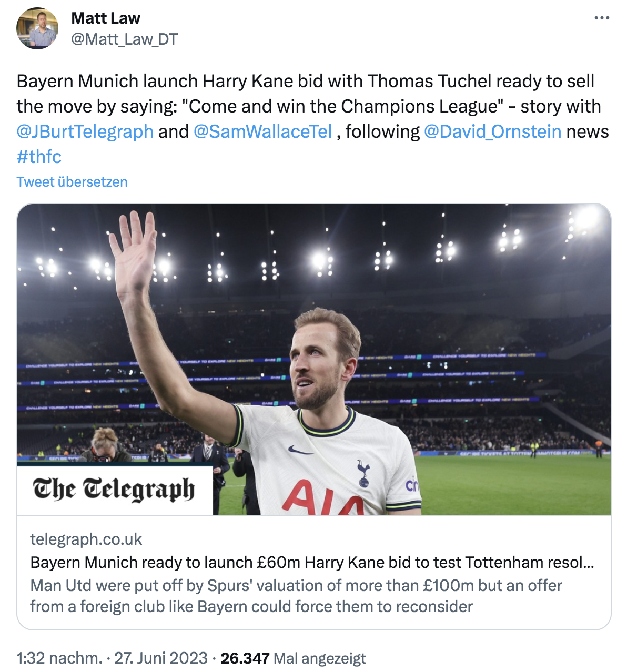
Task: Click The Telegraph logo on card
Action: tap(114, 489)
